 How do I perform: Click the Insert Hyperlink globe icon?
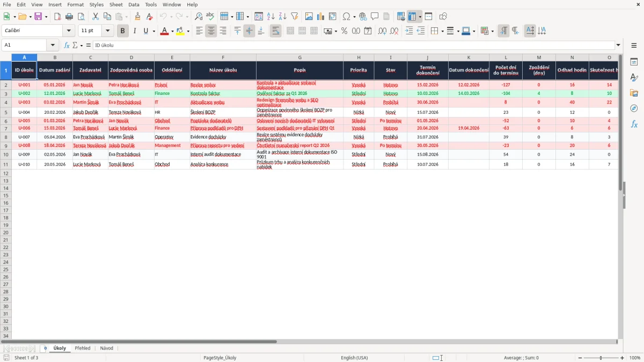pos(363,17)
